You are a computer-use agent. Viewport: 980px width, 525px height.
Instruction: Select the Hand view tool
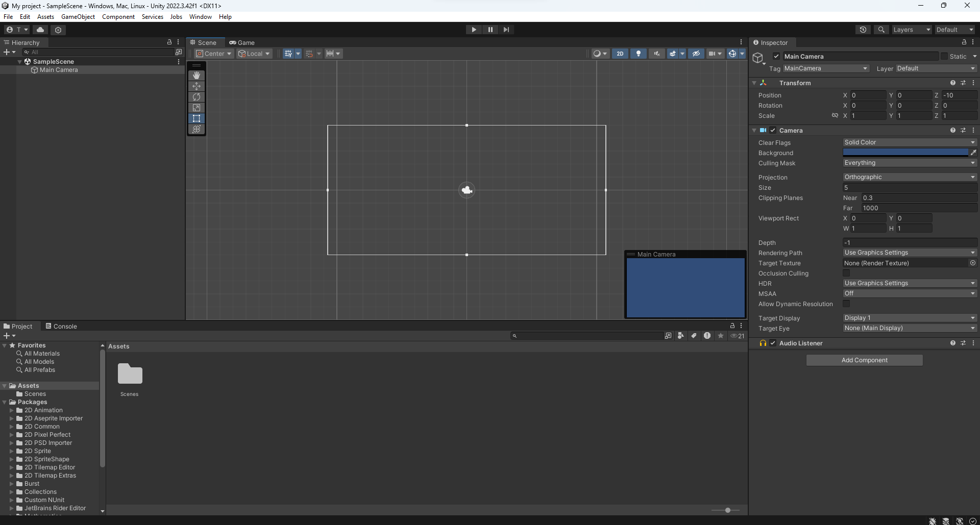click(x=197, y=76)
